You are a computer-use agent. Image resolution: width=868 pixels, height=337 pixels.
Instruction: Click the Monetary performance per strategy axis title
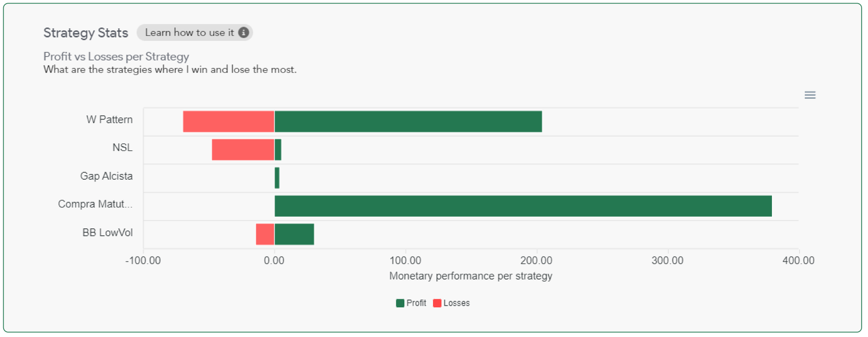(470, 276)
